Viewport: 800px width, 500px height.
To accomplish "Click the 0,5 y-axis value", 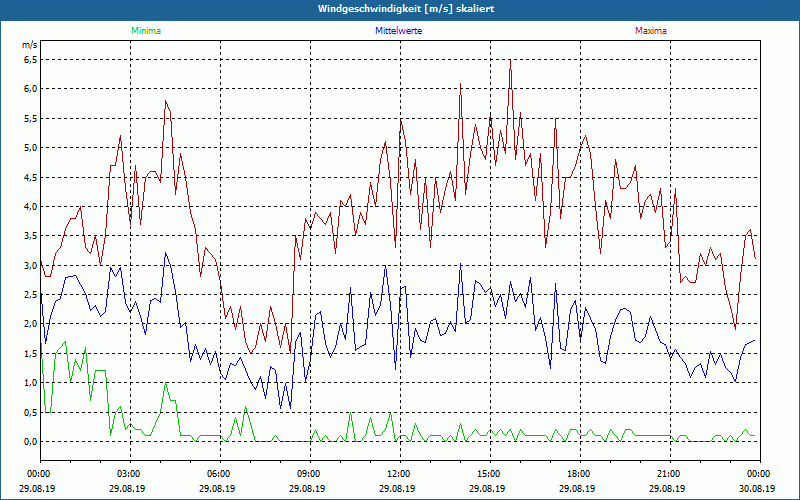I will click(x=31, y=412).
